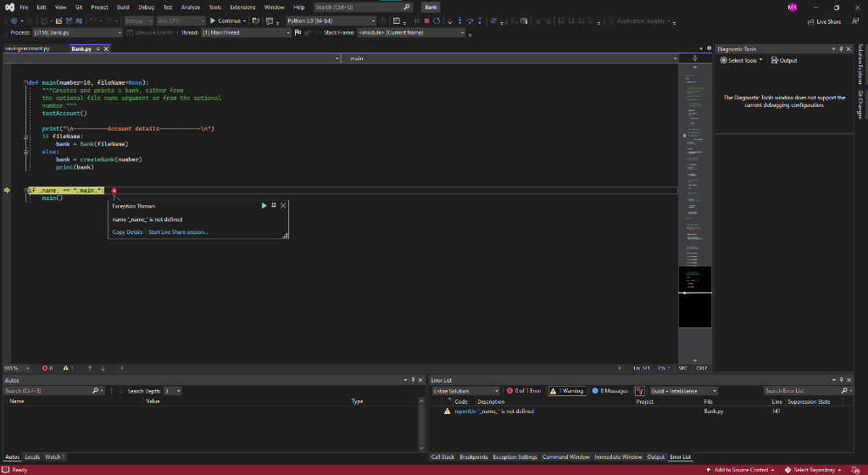Pin the Exception Thrown popup
868x475 pixels.
pos(274,205)
